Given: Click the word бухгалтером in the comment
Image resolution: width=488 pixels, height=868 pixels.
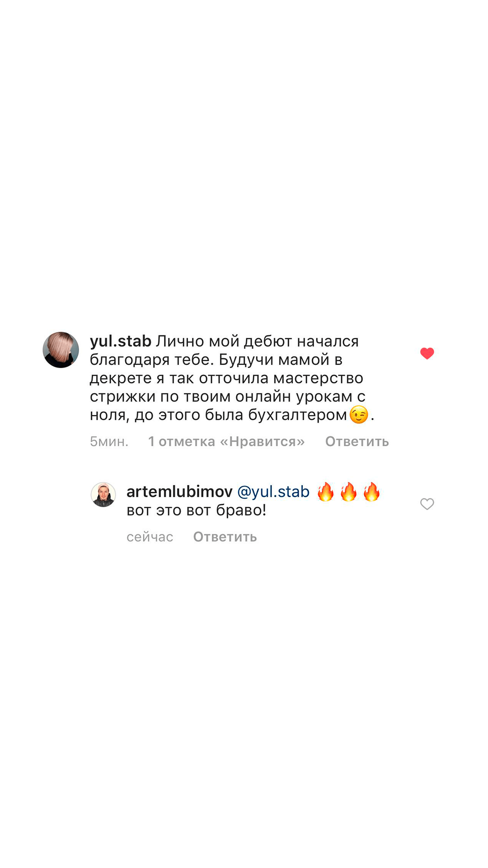Looking at the screenshot, I should pos(297,415).
